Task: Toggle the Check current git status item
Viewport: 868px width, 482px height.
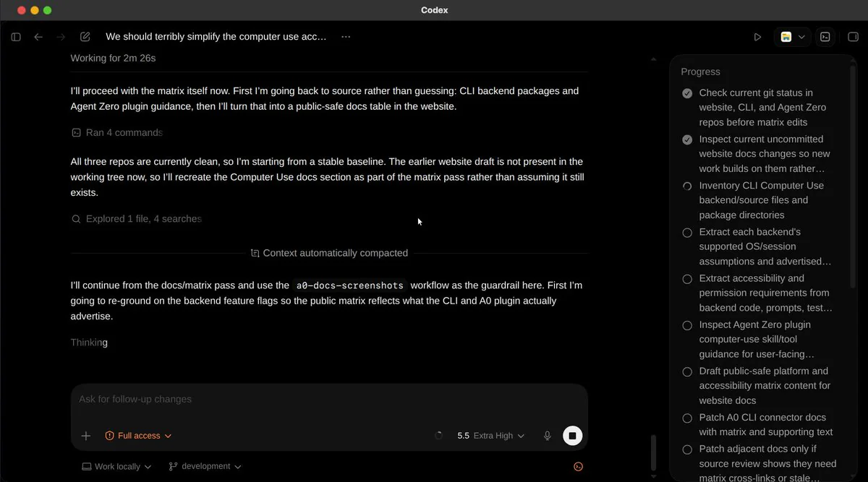Action: 687,93
